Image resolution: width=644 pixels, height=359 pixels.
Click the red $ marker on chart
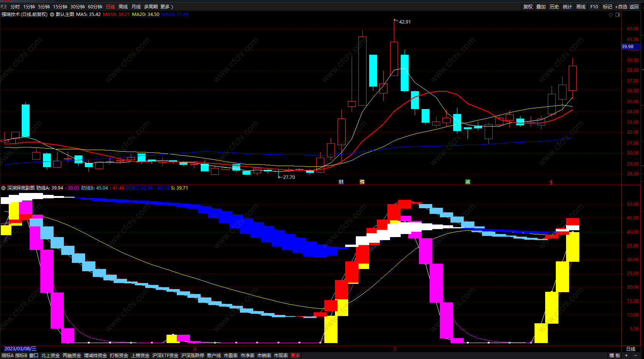tap(551, 182)
